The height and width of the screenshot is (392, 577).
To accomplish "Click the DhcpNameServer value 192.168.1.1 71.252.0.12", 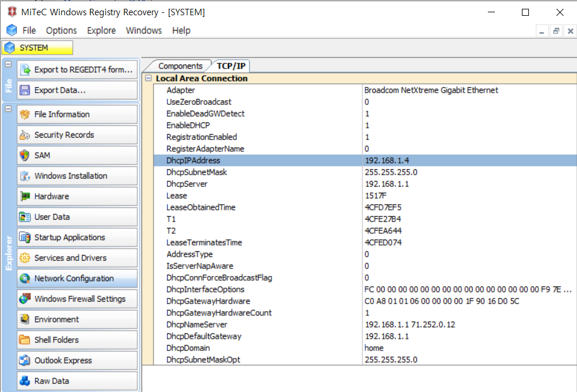I will 410,325.
